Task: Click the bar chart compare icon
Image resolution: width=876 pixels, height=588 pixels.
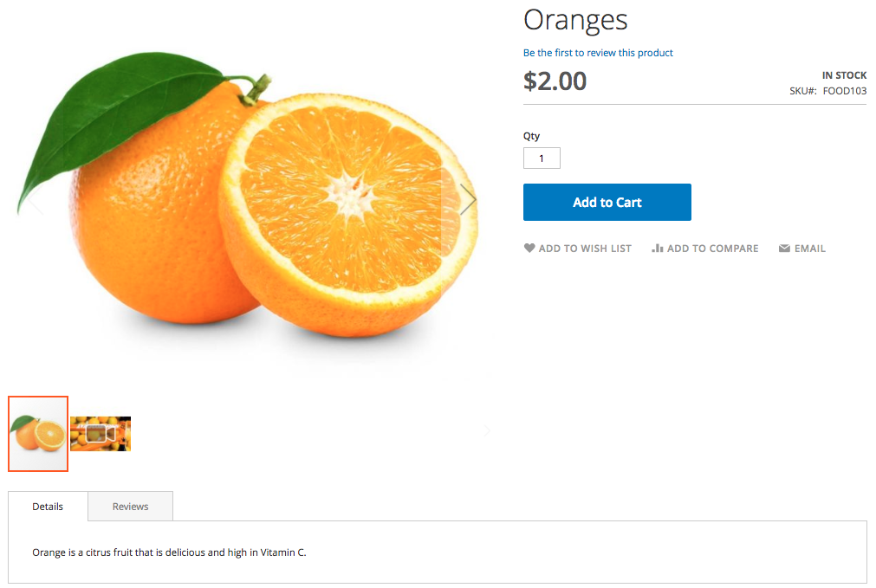Action: click(658, 249)
